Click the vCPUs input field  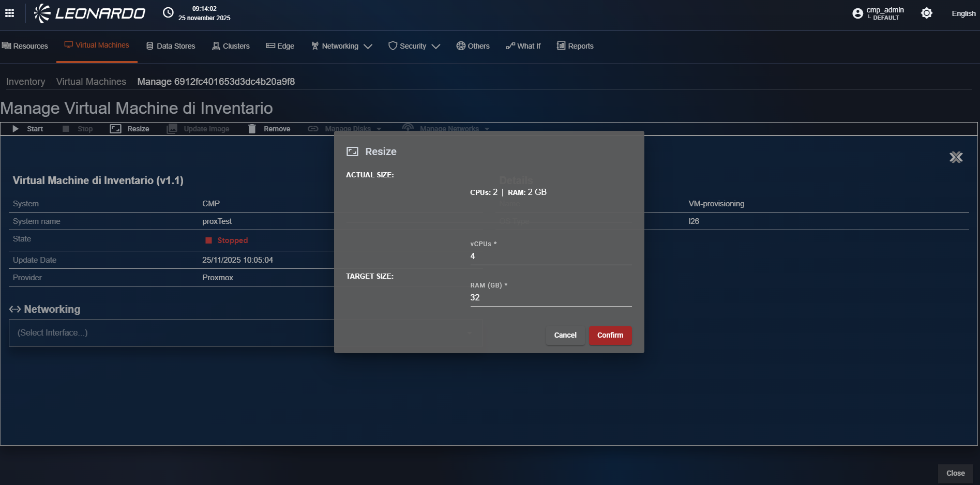coord(550,256)
